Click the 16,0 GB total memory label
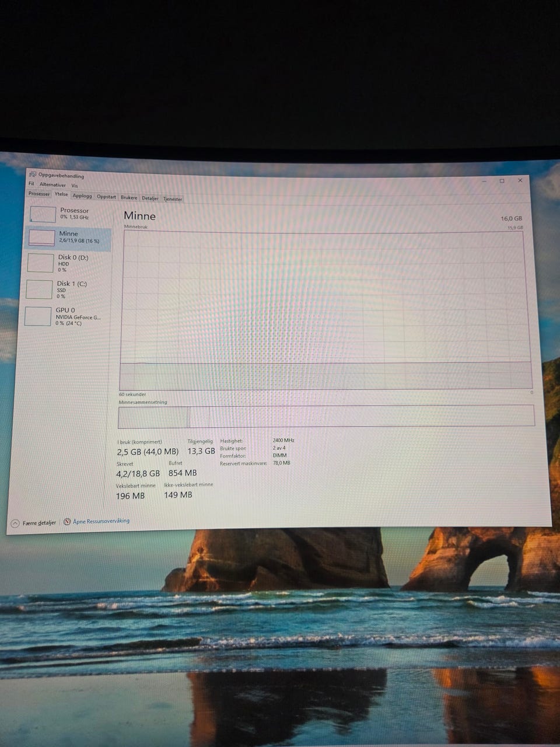The width and height of the screenshot is (560, 747). coord(511,218)
